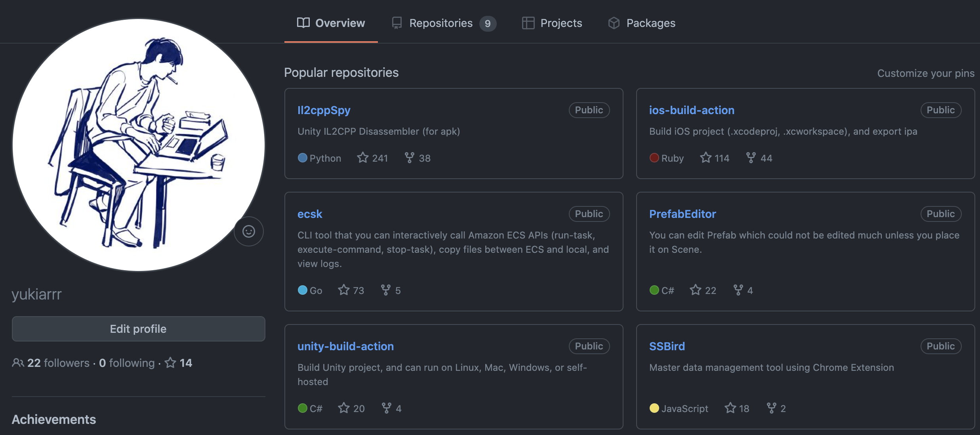Click the fork icon on PrefabEditor
Screen dimensions: 980x435
point(738,290)
